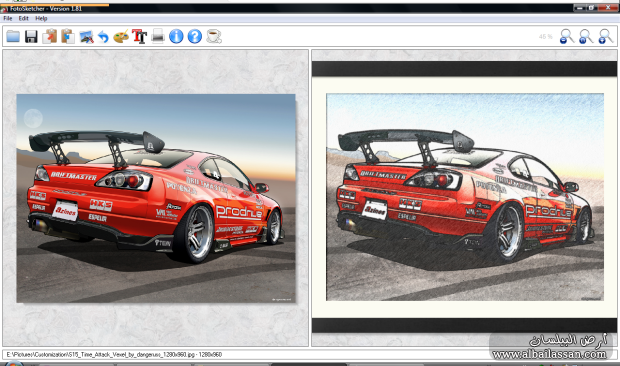Maximize the FotoSketcher window

[592, 8]
